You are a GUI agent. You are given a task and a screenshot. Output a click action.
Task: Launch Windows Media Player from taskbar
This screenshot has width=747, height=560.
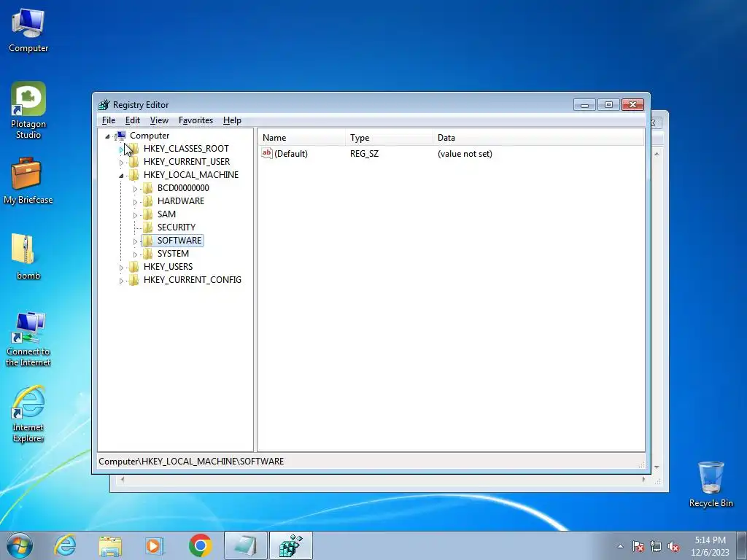pyautogui.click(x=155, y=545)
